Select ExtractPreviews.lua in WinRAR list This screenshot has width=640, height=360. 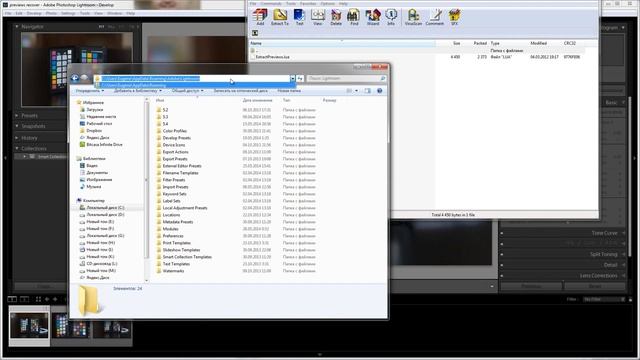(x=272, y=57)
